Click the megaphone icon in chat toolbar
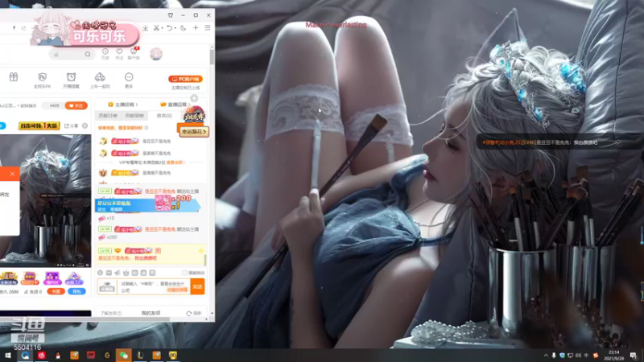The height and width of the screenshot is (362, 644). point(118,273)
